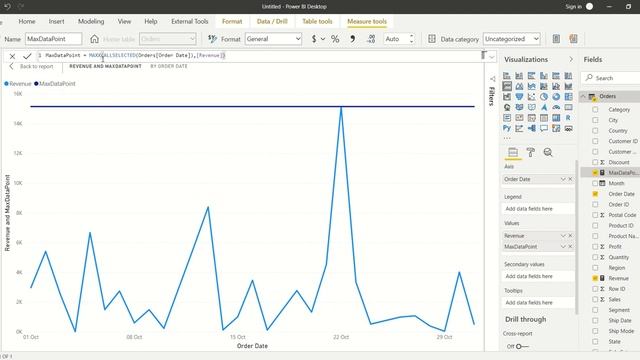The width and height of the screenshot is (640, 360).
Task: Uncheck the Order Date field checkbox
Action: tap(595, 194)
